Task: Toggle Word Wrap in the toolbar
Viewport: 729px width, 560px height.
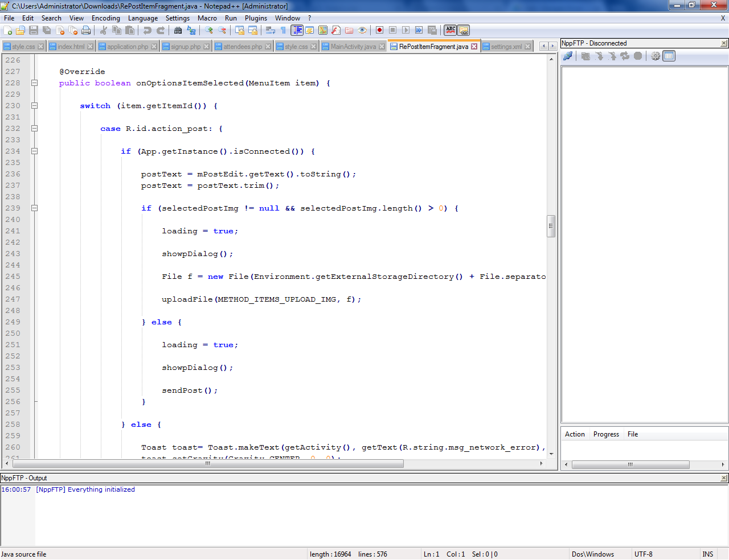Action: [x=271, y=31]
